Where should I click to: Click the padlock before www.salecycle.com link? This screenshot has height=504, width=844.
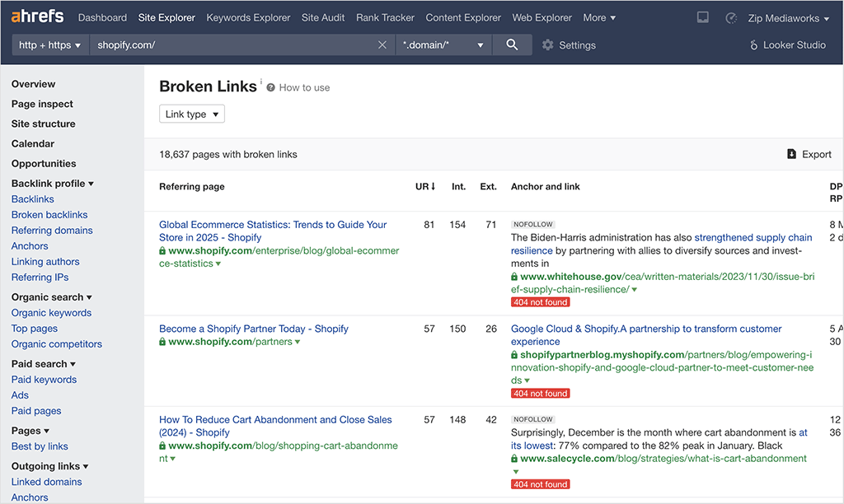pyautogui.click(x=514, y=459)
